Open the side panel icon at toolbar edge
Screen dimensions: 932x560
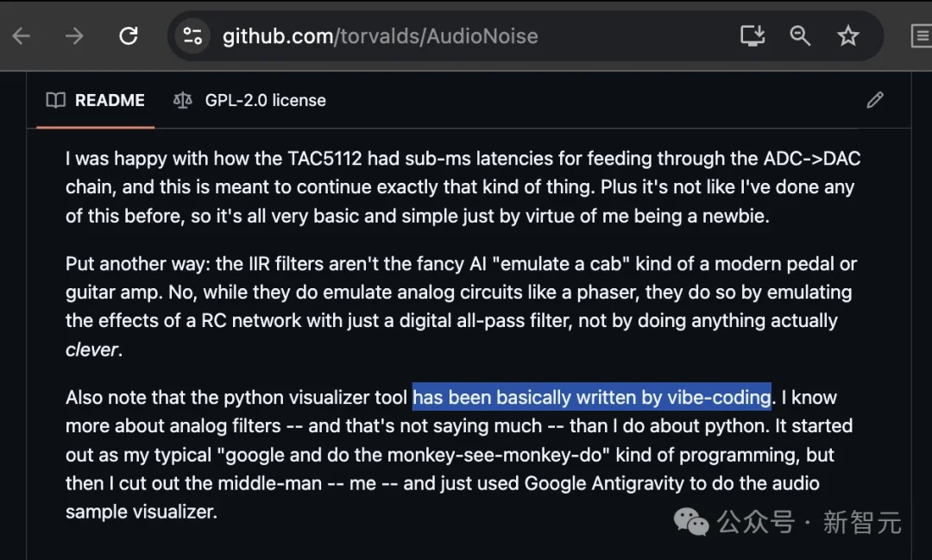pyautogui.click(x=922, y=35)
